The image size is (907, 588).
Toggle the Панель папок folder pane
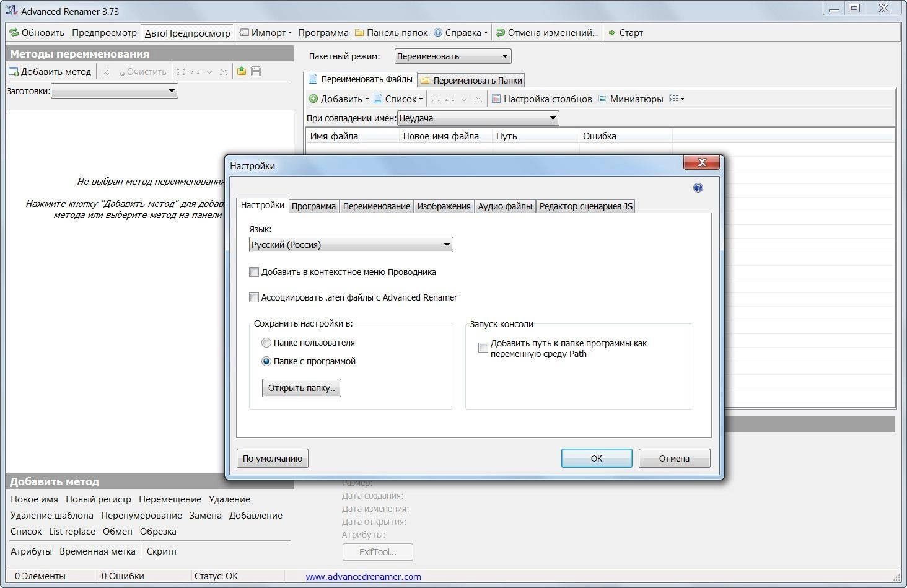click(x=391, y=33)
